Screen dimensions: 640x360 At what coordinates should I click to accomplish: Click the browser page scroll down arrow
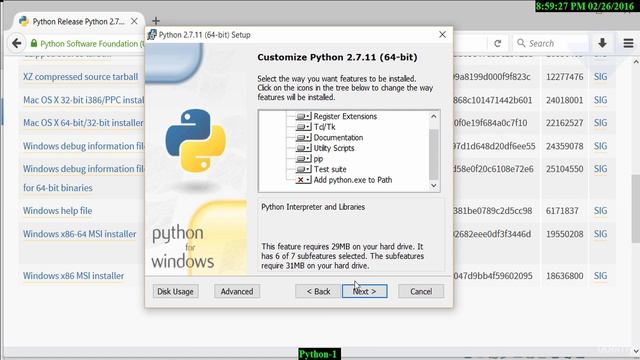[636, 350]
